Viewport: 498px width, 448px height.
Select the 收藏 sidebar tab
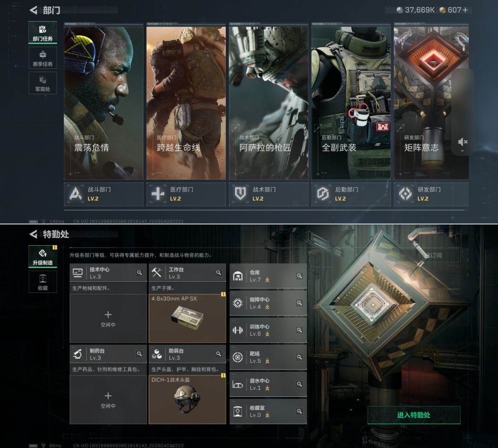coord(42,282)
